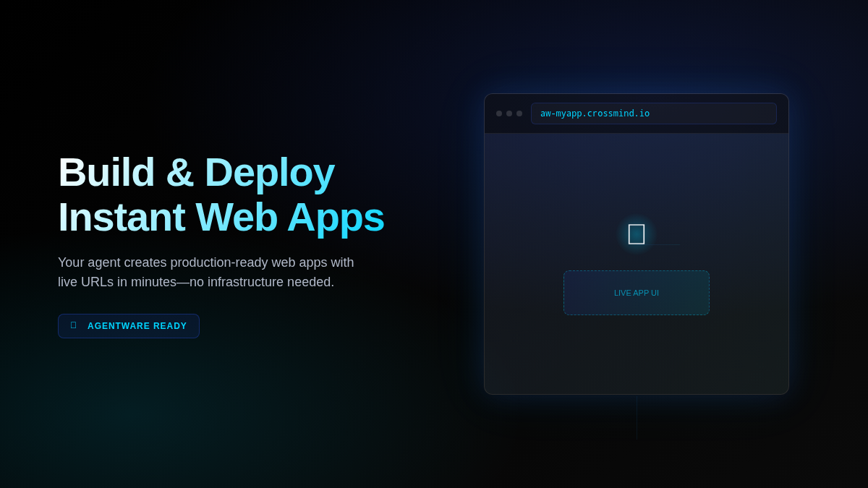Image resolution: width=868 pixels, height=488 pixels.
Task: Click the "Build & Deploy" headline line
Action: point(196,172)
